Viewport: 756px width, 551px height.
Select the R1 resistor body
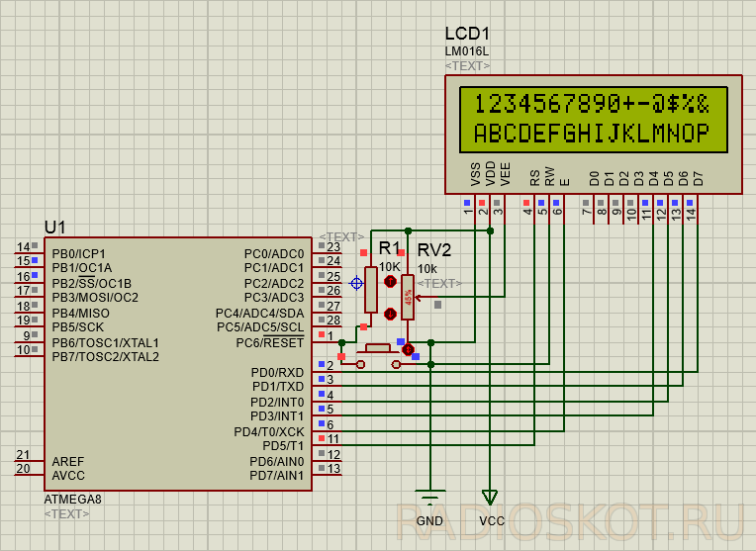pyautogui.click(x=371, y=290)
